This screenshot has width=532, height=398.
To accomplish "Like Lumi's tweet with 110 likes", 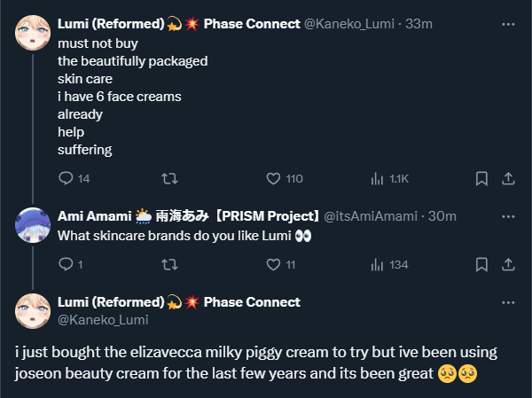I will coord(273,178).
